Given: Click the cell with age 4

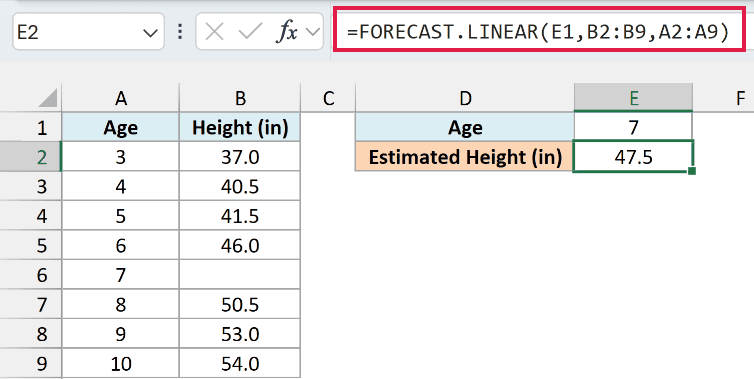Looking at the screenshot, I should coord(121,186).
